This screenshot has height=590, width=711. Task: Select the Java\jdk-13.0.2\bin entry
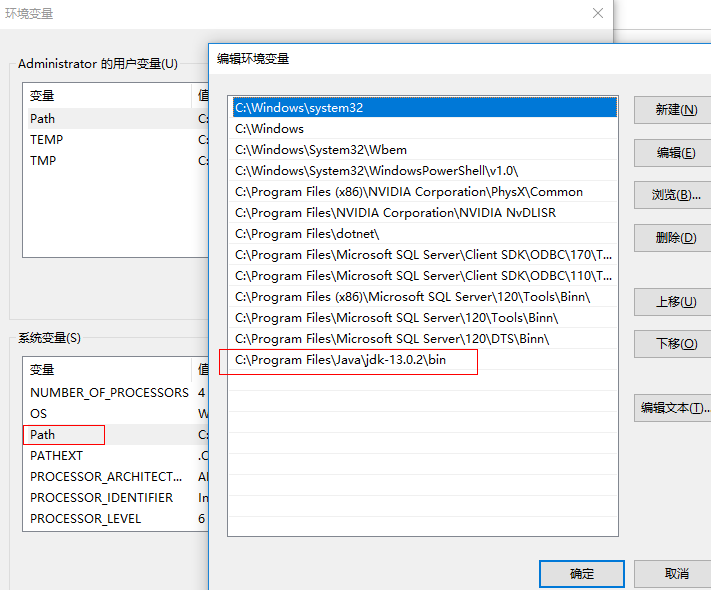(424, 360)
